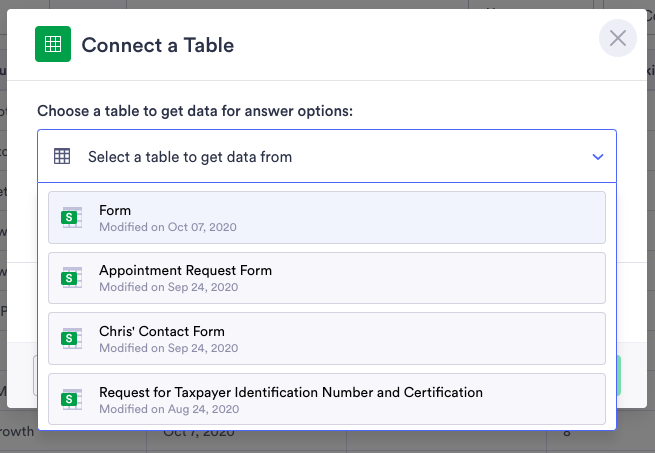The height and width of the screenshot is (453, 655).
Task: Click the Taxpayer Identification form spreadsheet icon
Action: pyautogui.click(x=71, y=399)
